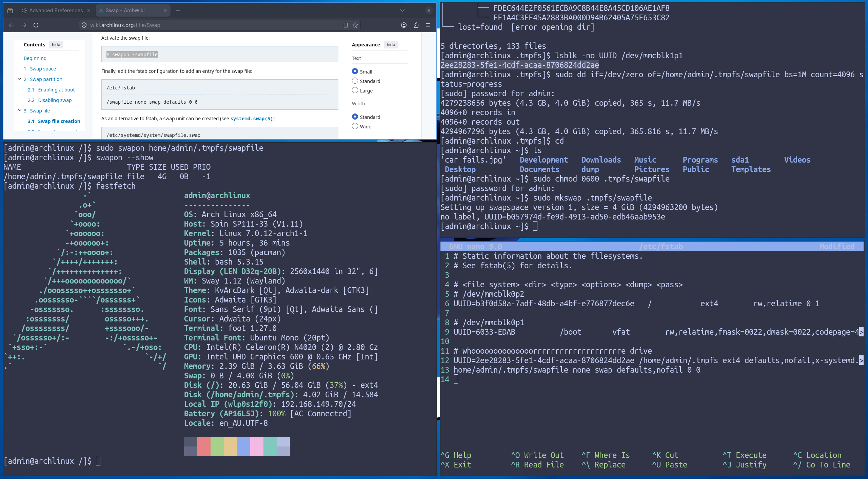Select Standard text size
Viewport: 868px width, 479px height.
[x=355, y=81]
